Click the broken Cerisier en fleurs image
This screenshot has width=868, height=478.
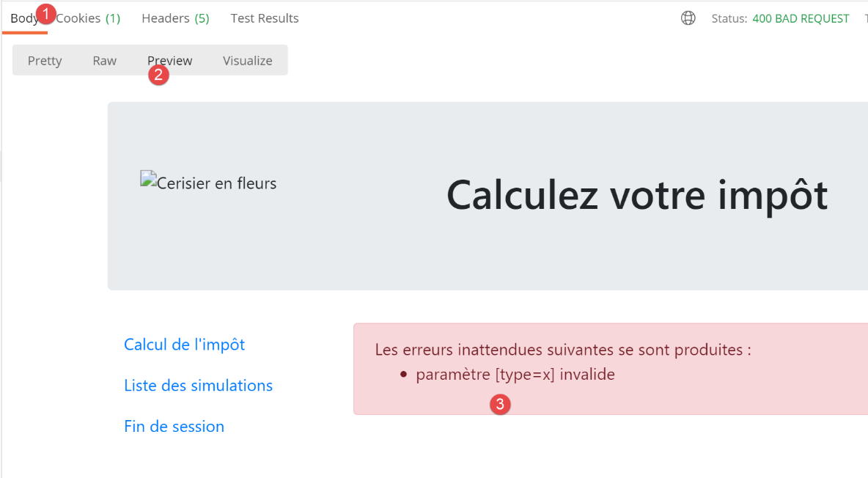[x=208, y=183]
